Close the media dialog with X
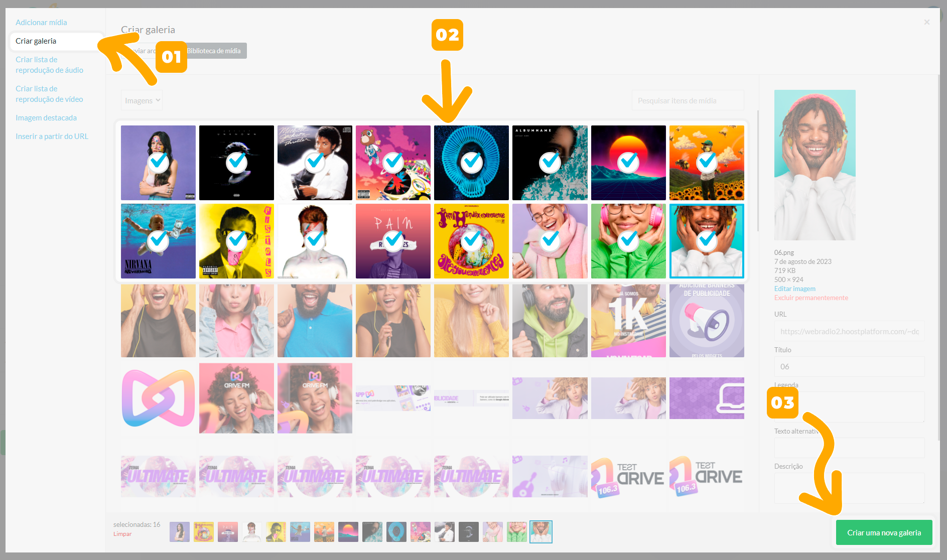 tap(926, 22)
